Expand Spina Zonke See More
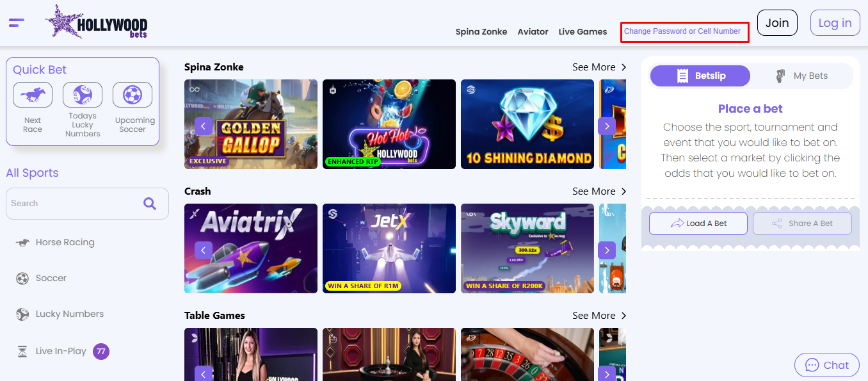Screen dimensions: 868x381 click(599, 67)
